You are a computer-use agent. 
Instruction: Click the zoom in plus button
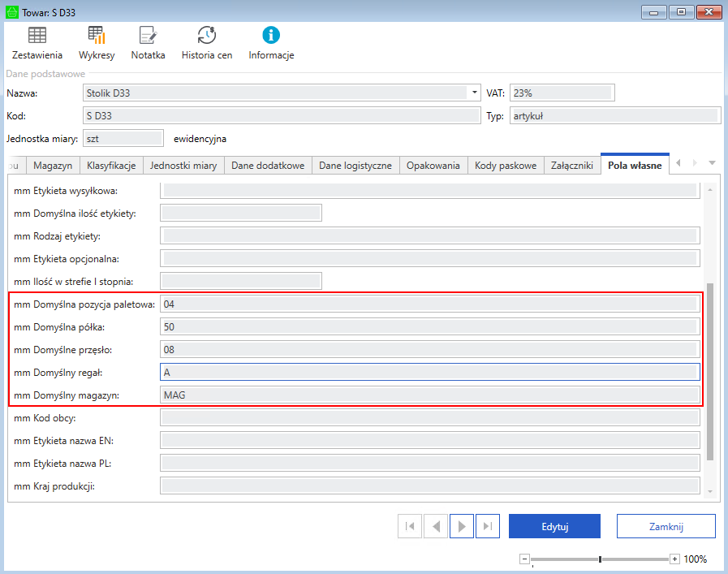[x=674, y=559]
